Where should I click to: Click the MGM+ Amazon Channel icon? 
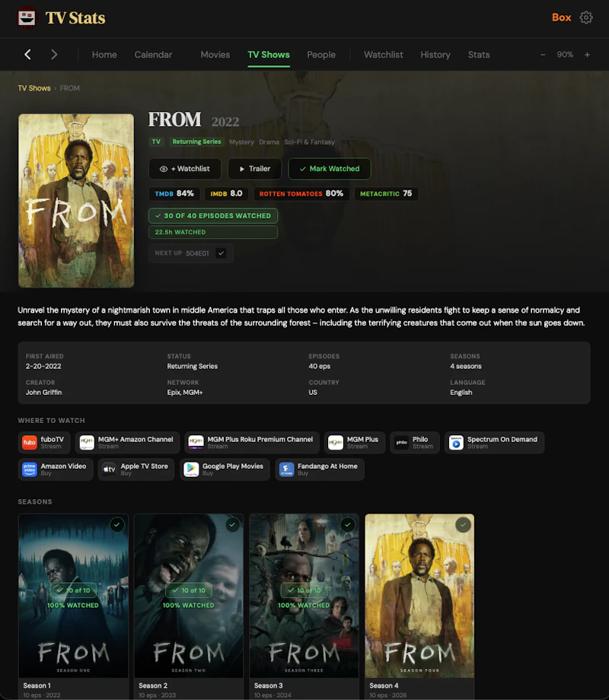point(87,442)
